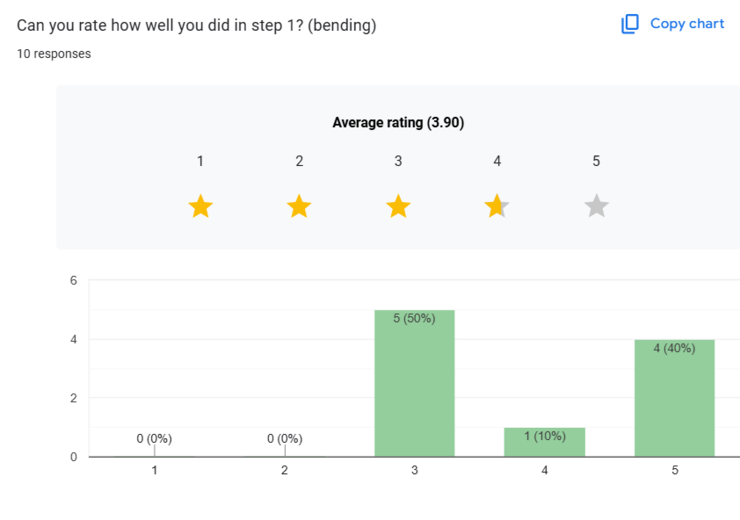Click the 0 (0%) label above rating 1
The height and width of the screenshot is (520, 740).
point(154,438)
